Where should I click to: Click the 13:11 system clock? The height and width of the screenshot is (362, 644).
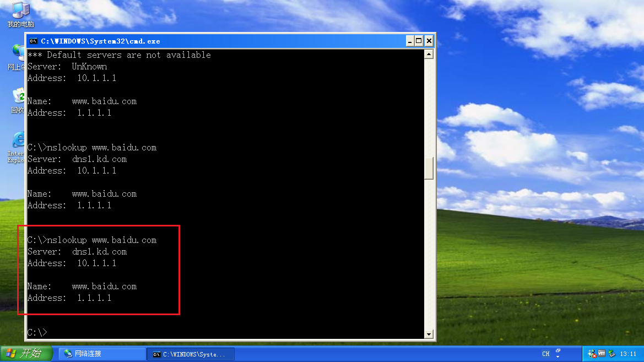tap(628, 353)
